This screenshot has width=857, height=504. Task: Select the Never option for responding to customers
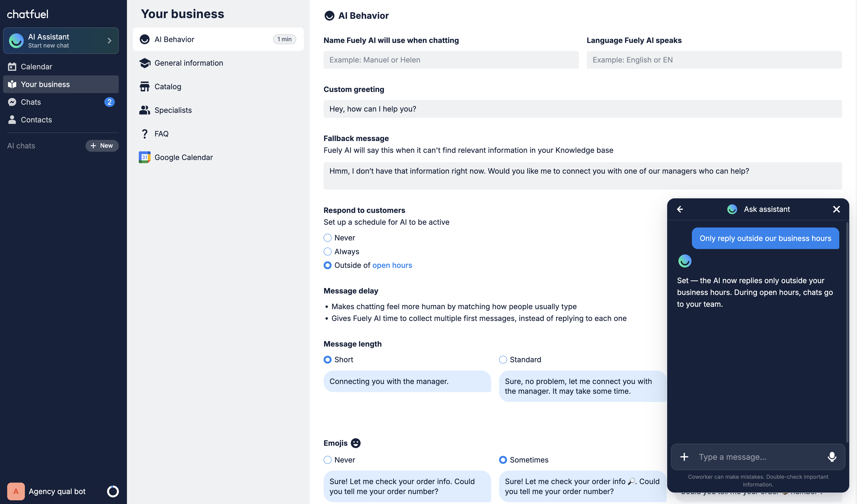[328, 238]
